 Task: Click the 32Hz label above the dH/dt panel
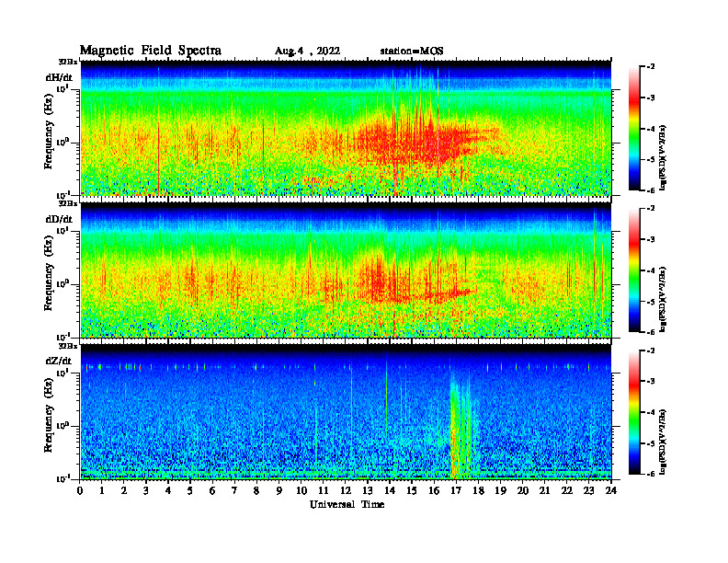pos(67,62)
